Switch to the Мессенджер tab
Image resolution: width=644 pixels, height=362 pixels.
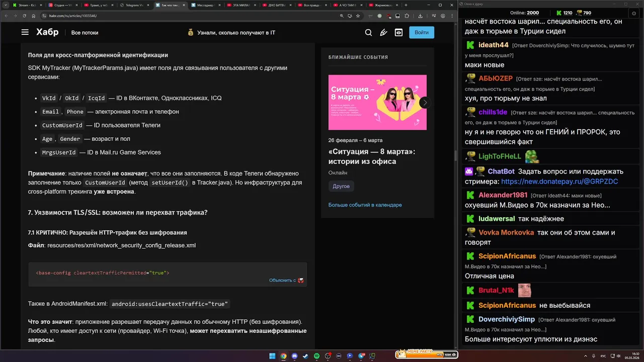click(x=207, y=5)
